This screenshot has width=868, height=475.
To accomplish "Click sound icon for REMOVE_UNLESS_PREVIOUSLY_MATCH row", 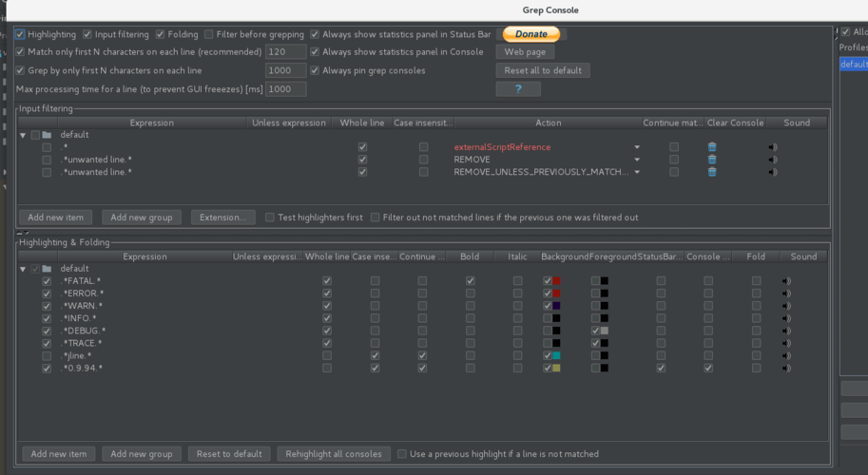I will pyautogui.click(x=773, y=172).
